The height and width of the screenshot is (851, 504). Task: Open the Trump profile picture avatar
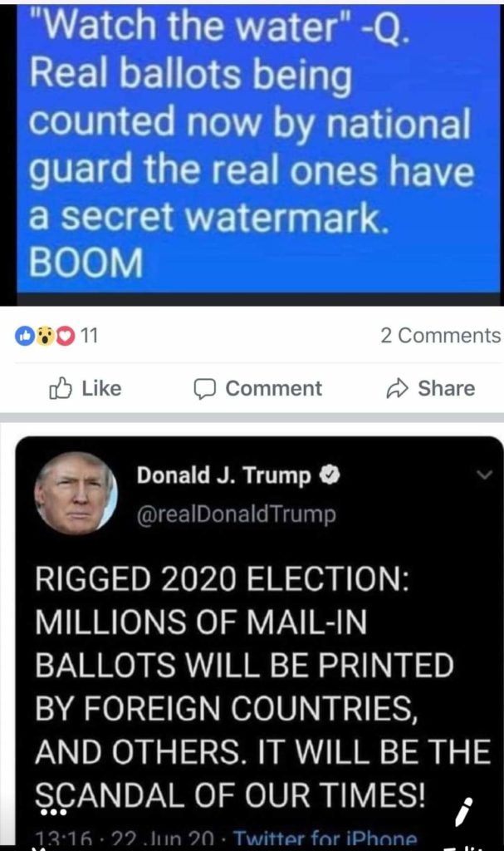[x=76, y=493]
